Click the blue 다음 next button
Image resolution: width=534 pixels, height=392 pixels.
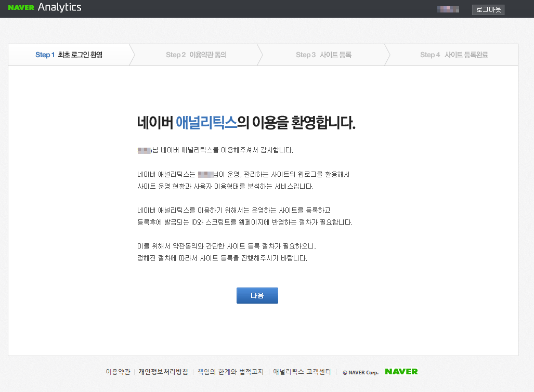point(257,295)
